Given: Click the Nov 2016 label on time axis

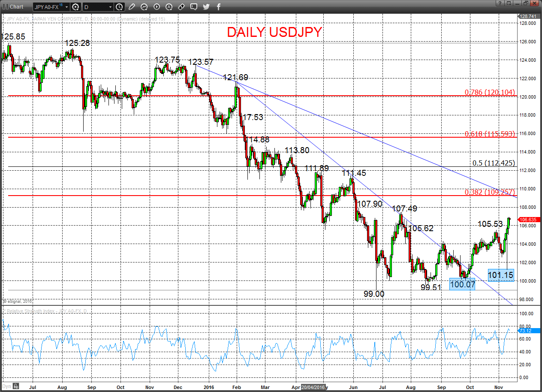Looking at the screenshot, I should 499,386.
